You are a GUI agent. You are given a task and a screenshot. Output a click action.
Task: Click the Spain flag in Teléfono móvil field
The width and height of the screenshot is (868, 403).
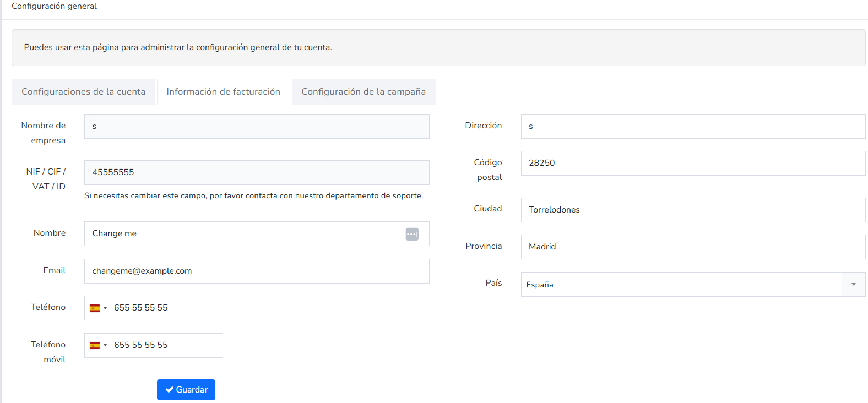coord(95,346)
